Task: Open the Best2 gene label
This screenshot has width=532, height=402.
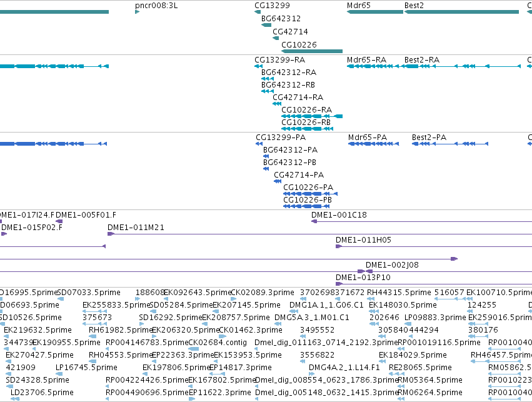Action: click(414, 6)
